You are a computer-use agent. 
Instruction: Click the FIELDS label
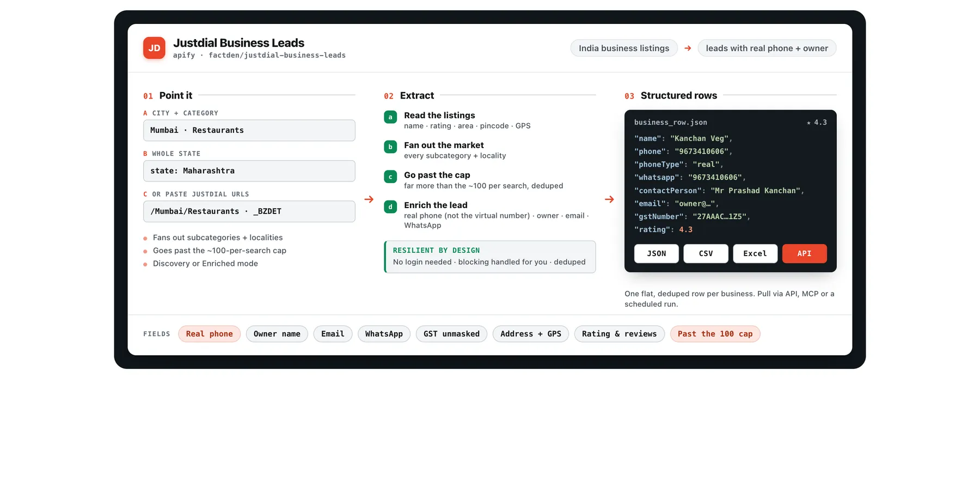coord(157,334)
